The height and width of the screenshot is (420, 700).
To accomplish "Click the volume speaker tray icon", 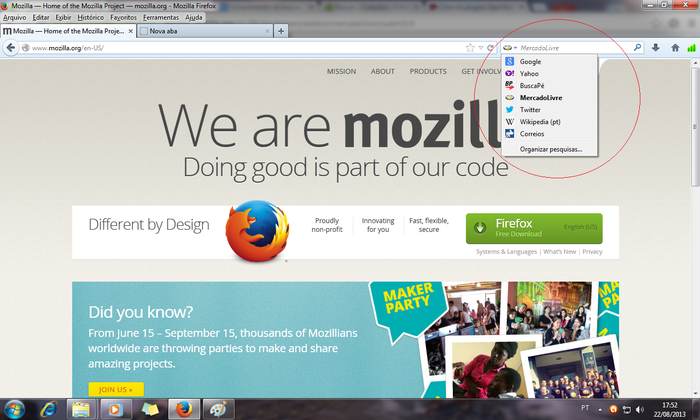I will click(x=640, y=409).
